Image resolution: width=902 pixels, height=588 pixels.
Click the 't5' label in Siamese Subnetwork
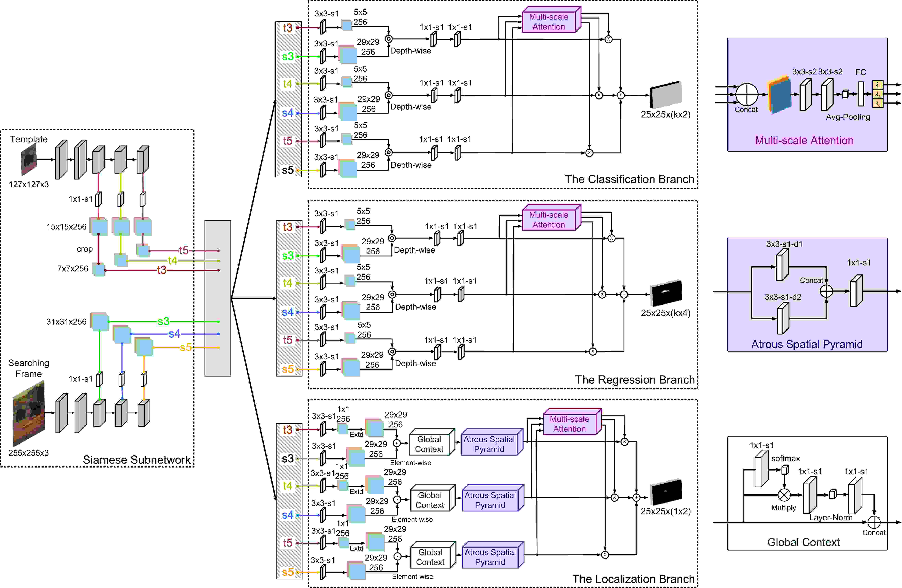click(184, 250)
